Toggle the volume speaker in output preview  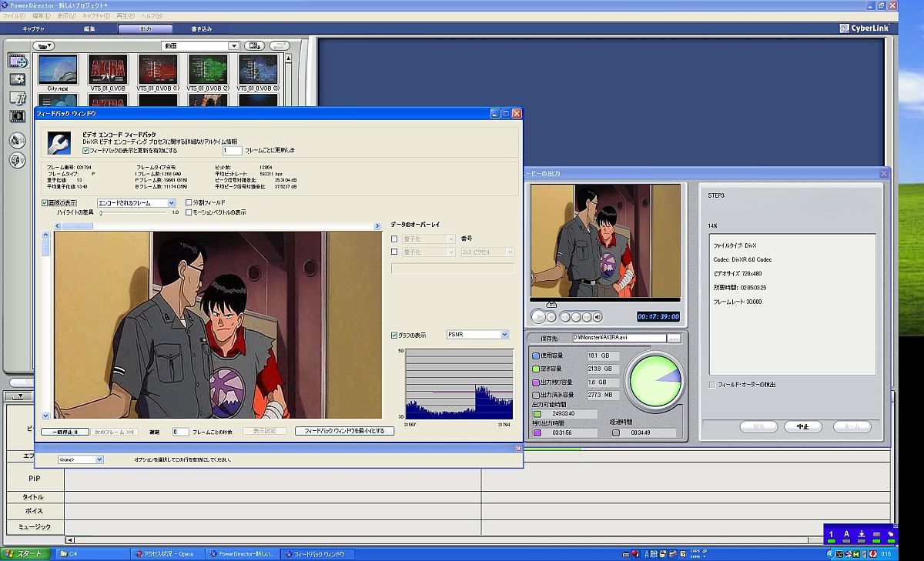598,317
